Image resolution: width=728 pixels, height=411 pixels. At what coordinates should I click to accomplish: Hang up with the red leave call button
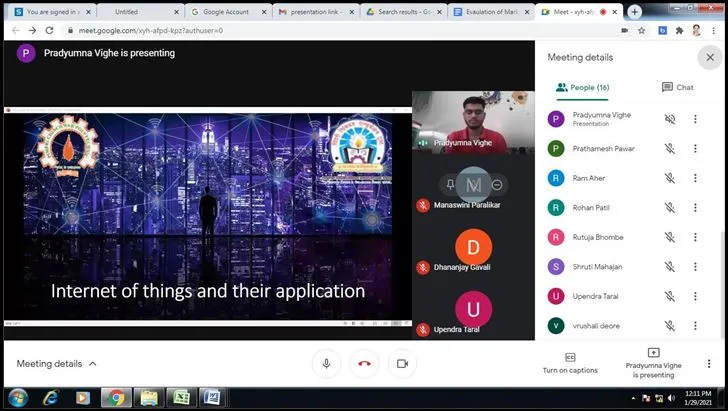(x=364, y=364)
